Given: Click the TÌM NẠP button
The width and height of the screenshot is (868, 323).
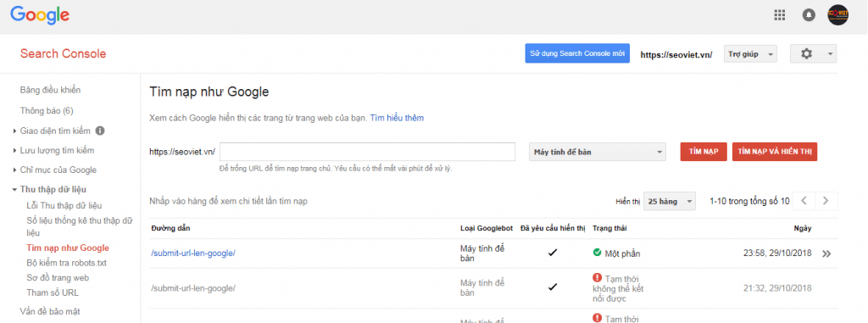Looking at the screenshot, I should click(x=703, y=152).
